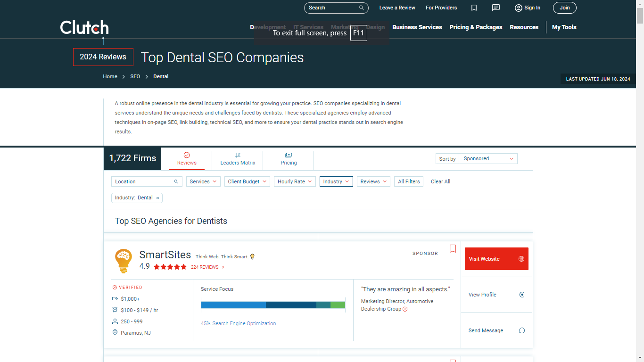Click Leave a Review link

pyautogui.click(x=397, y=8)
